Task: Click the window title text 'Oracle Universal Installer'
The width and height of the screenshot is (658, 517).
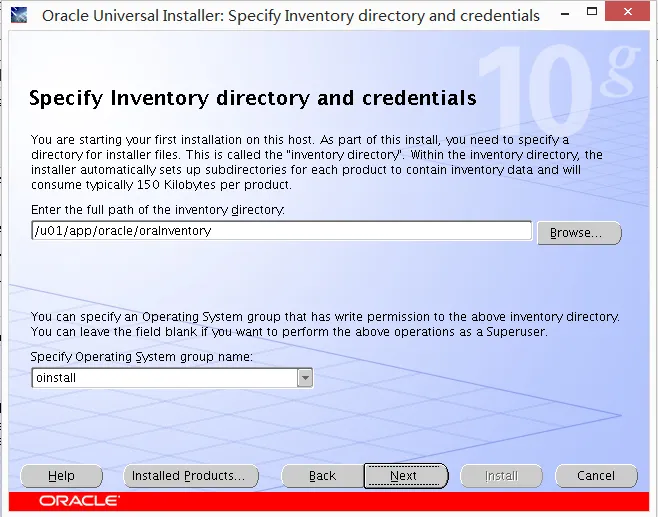Action: (x=132, y=16)
